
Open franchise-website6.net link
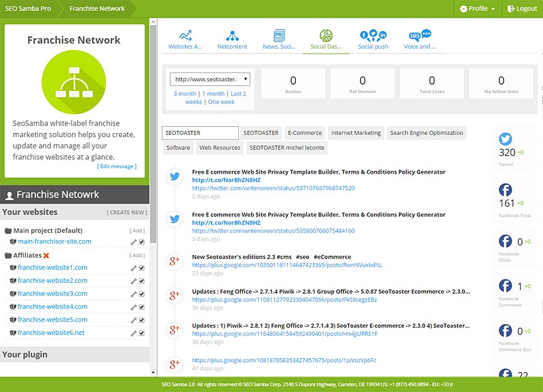click(52, 333)
